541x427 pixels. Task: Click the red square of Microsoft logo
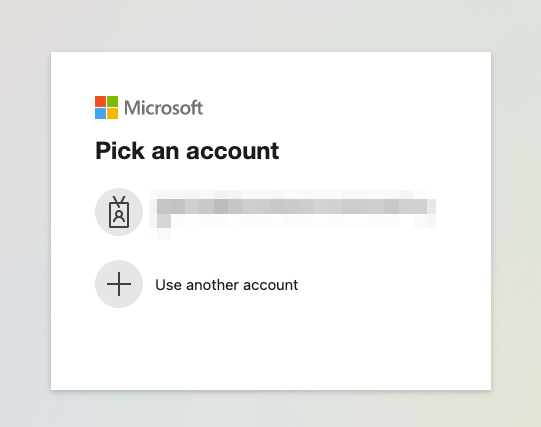pyautogui.click(x=100, y=101)
